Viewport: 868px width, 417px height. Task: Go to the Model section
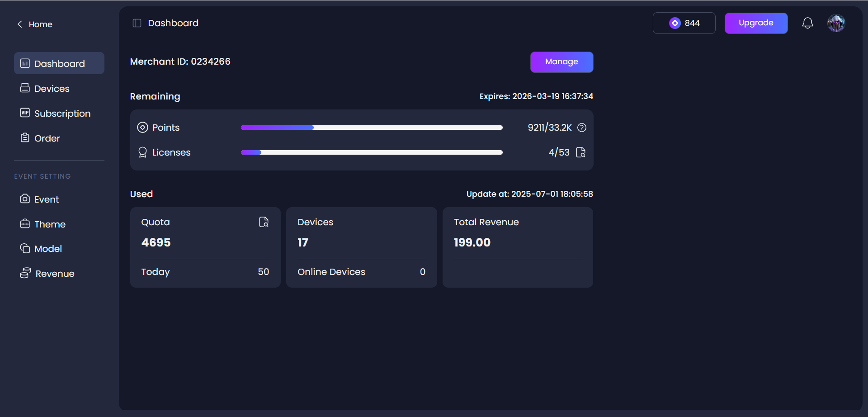tap(48, 249)
